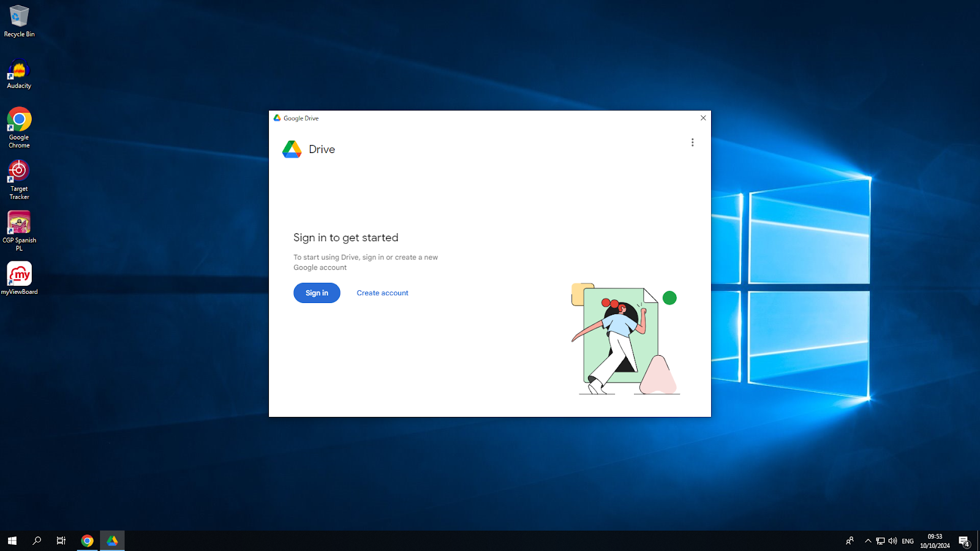Select the Target Tracker desktop shortcut

click(x=19, y=179)
